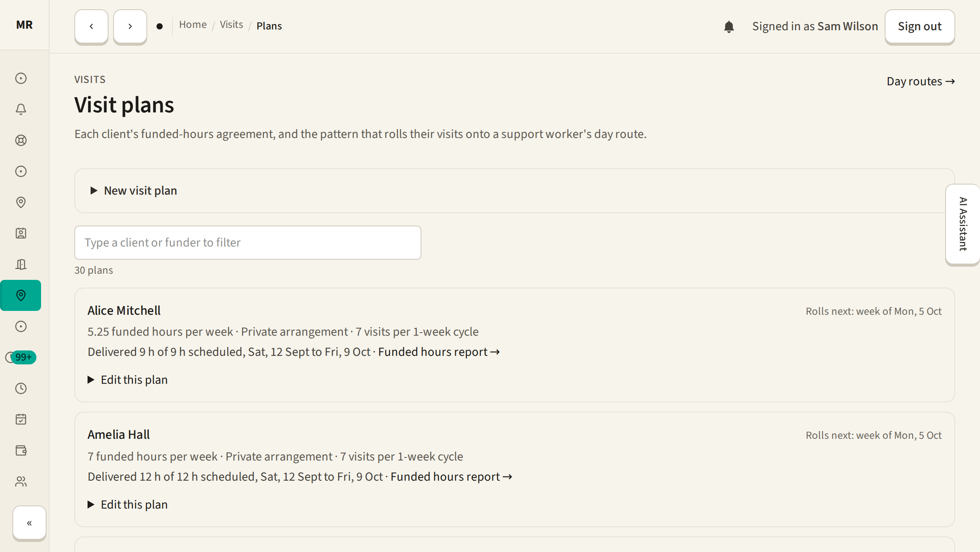Open the Home breadcrumb
Image resolution: width=980 pixels, height=552 pixels.
[x=193, y=25]
